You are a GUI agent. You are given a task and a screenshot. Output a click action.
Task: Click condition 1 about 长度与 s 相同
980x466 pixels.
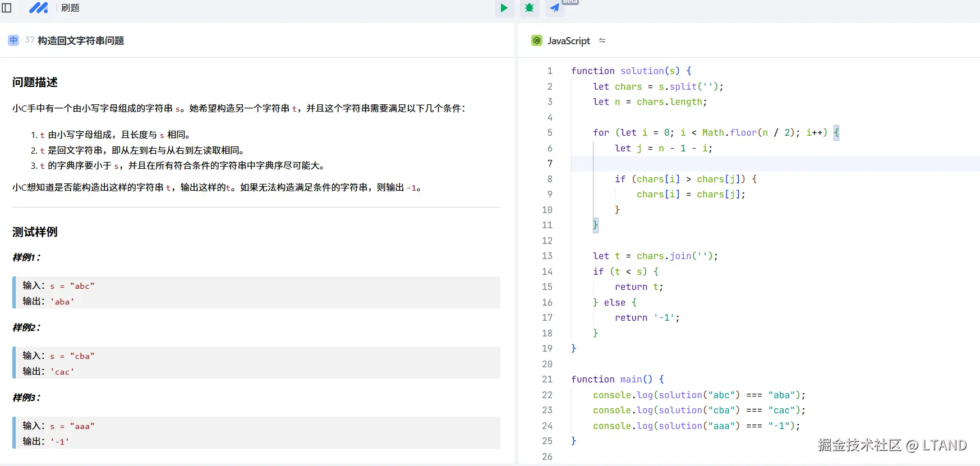[x=115, y=135]
